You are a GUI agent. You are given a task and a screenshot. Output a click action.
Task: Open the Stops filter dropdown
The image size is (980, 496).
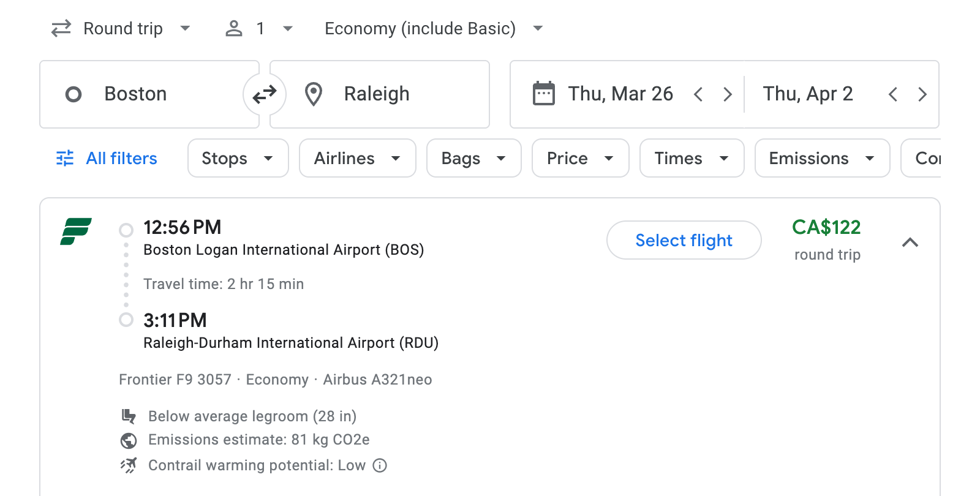tap(238, 158)
